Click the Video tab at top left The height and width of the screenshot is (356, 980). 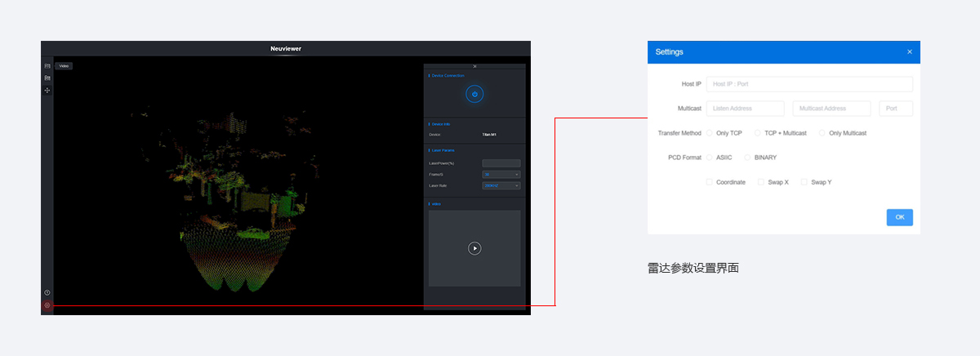(x=65, y=65)
